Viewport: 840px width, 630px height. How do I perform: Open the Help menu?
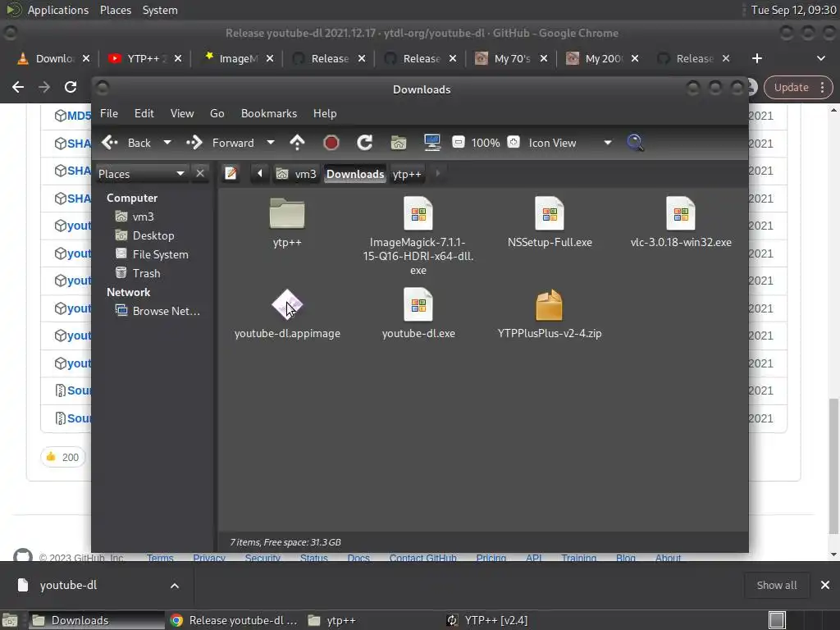325,113
